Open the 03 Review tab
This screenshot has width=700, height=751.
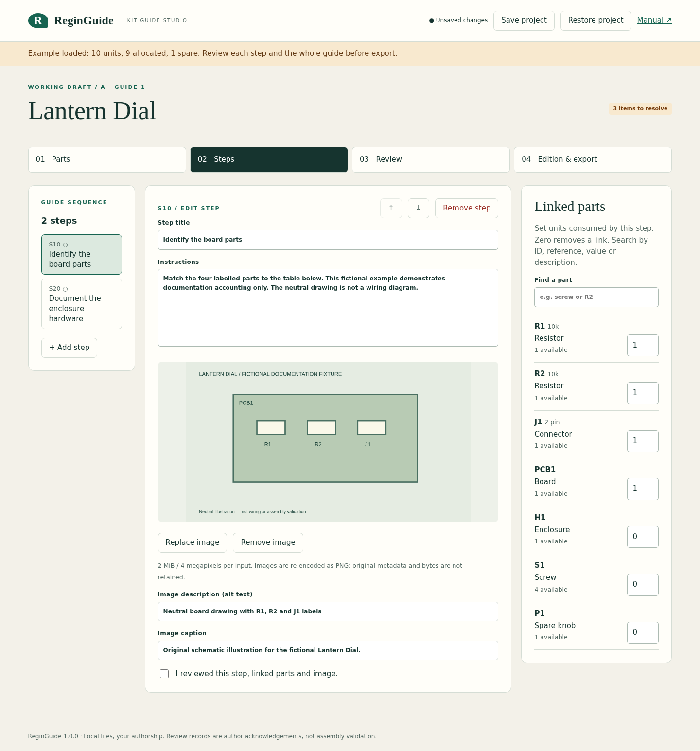point(431,159)
